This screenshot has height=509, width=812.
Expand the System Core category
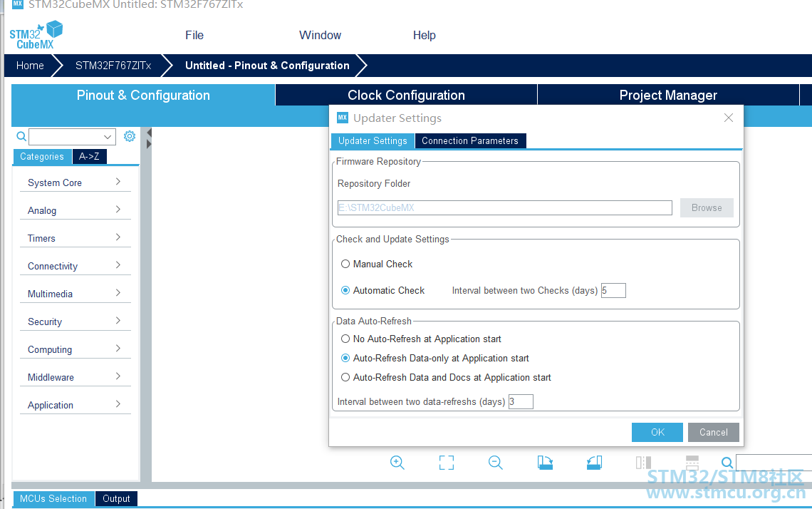click(75, 182)
